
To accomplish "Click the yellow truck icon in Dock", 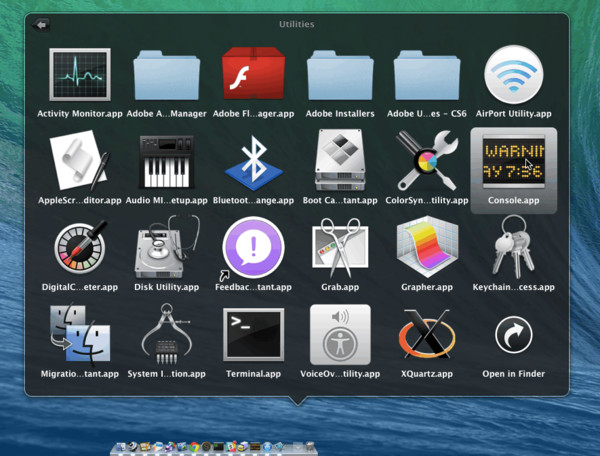I will [x=243, y=447].
